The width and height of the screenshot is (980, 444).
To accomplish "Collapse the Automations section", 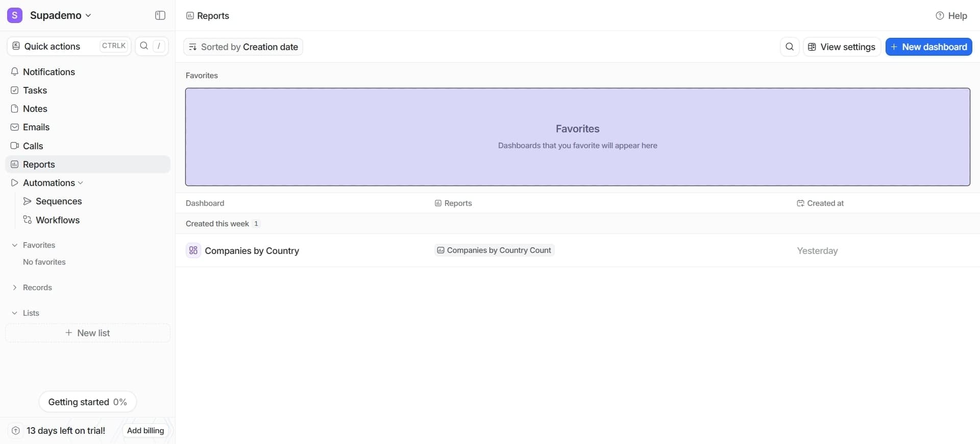I will (80, 183).
